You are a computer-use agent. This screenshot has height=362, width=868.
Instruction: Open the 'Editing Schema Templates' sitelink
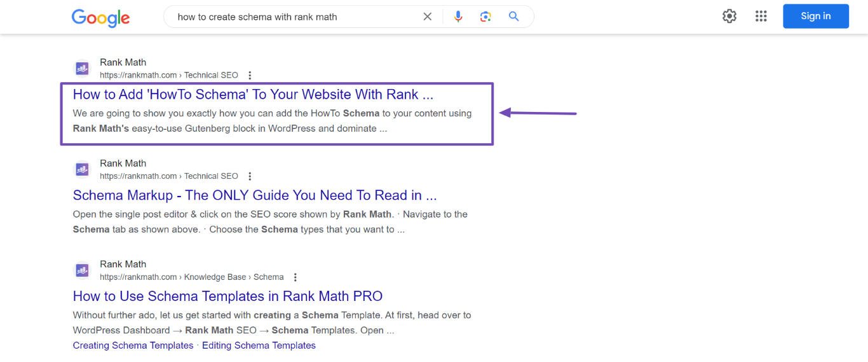pos(259,345)
